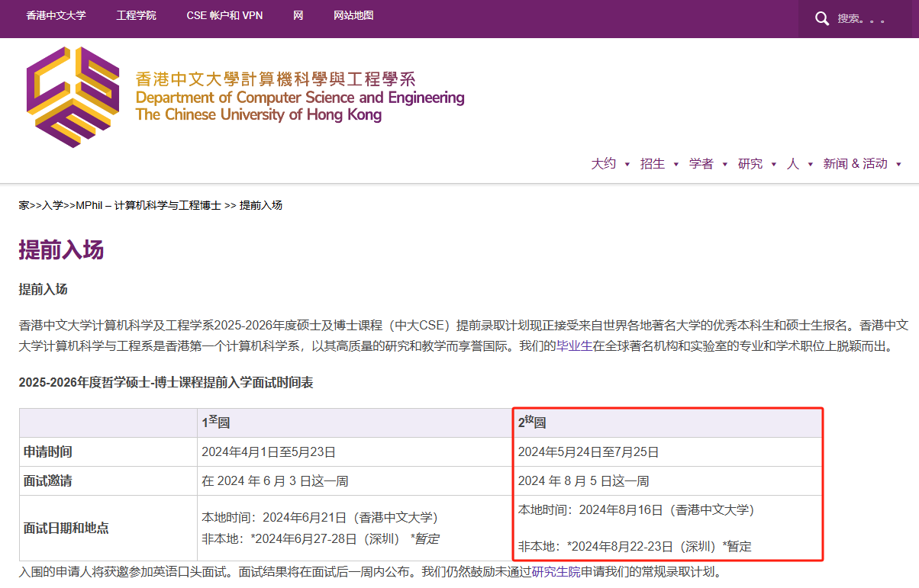Expand dropdown arrow beside 人
This screenshot has width=919, height=588.
[811, 164]
